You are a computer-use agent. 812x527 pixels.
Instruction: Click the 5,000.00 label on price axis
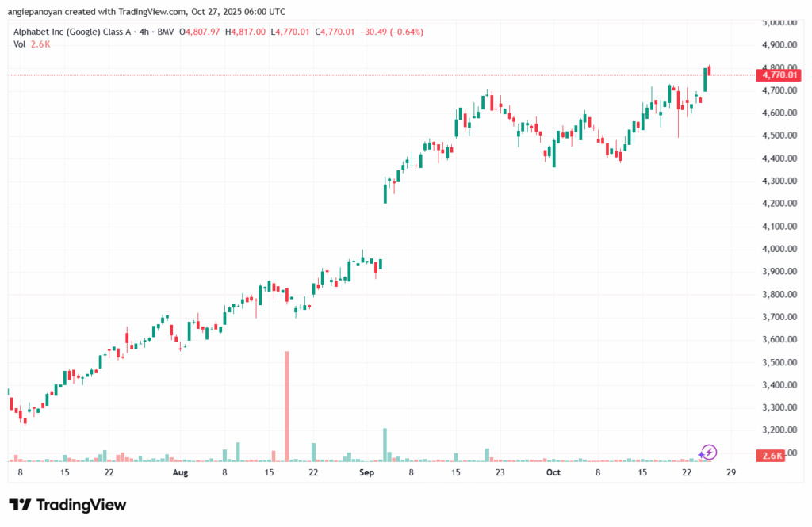click(x=778, y=23)
